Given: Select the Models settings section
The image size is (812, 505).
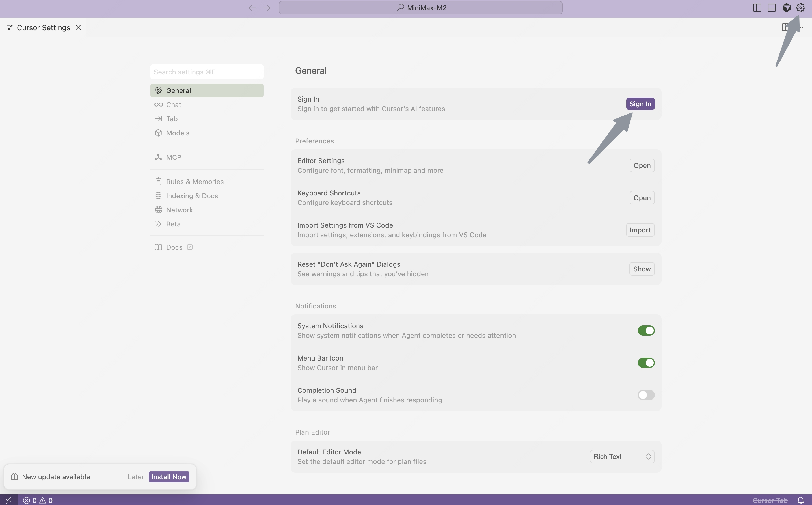Looking at the screenshot, I should coord(178,133).
